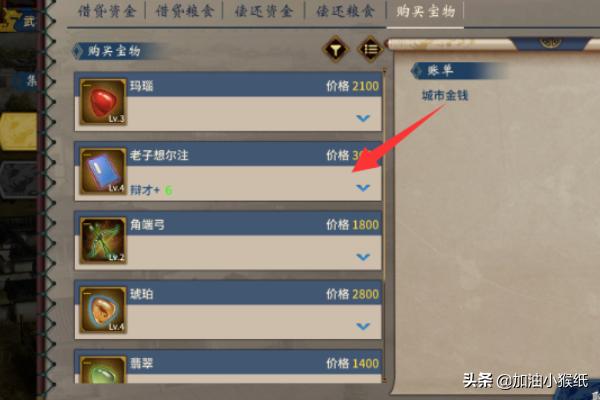Select the green jade 翡翠 icon
This screenshot has height=400, width=600.
103,370
